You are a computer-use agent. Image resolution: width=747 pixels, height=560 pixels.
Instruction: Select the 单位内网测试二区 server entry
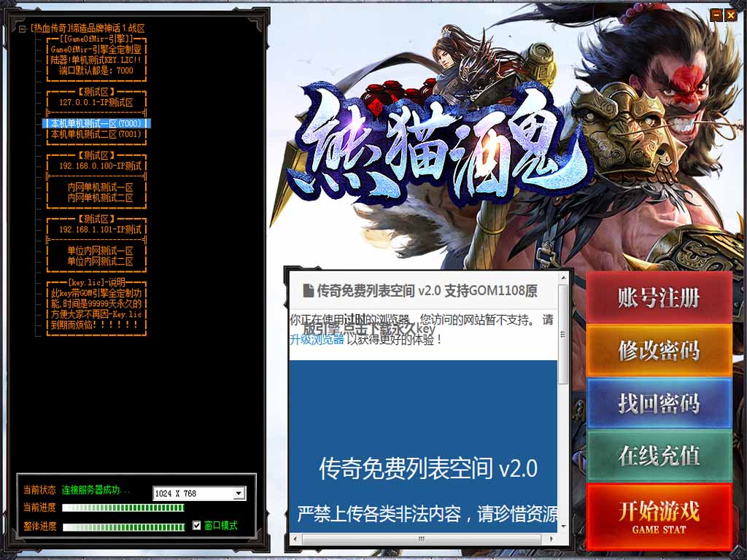pyautogui.click(x=101, y=262)
